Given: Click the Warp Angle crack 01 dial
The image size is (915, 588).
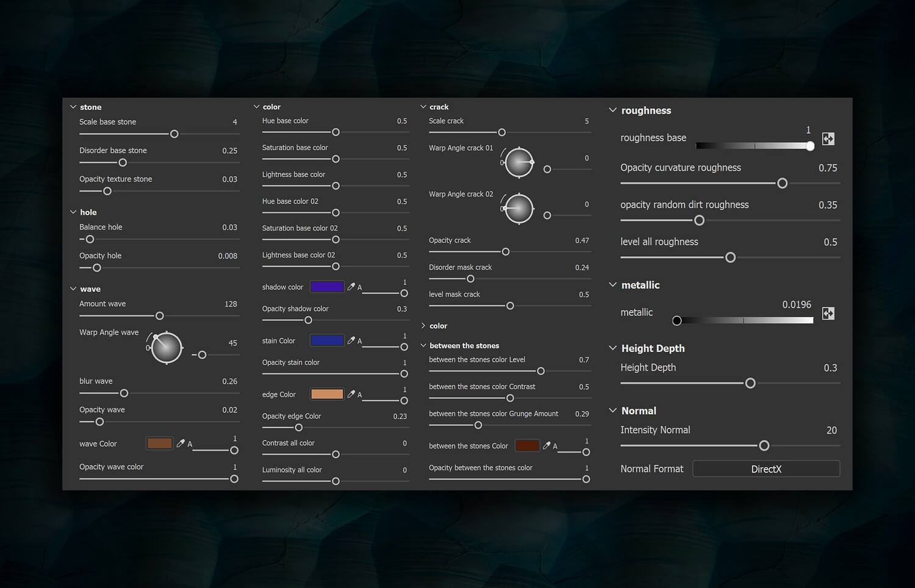Looking at the screenshot, I should tap(519, 162).
